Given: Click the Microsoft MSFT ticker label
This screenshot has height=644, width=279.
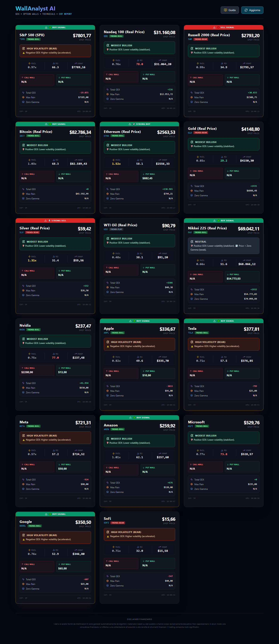Looking at the screenshot, I should [x=190, y=426].
